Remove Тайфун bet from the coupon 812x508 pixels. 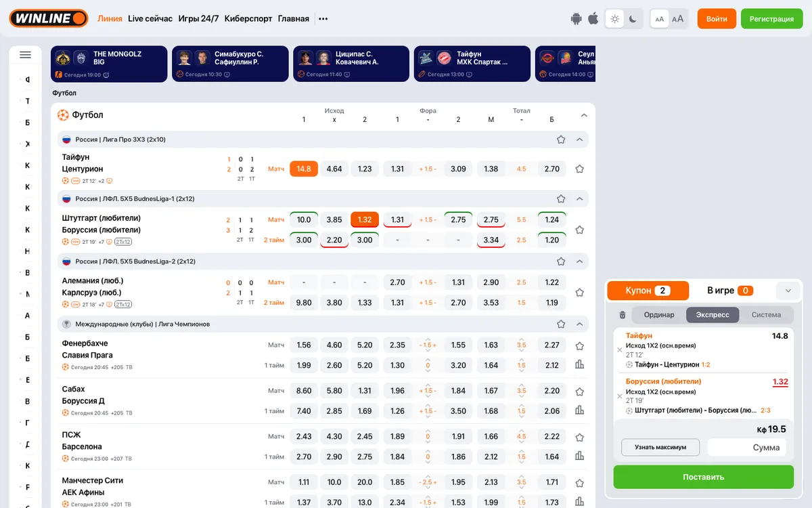[619, 350]
